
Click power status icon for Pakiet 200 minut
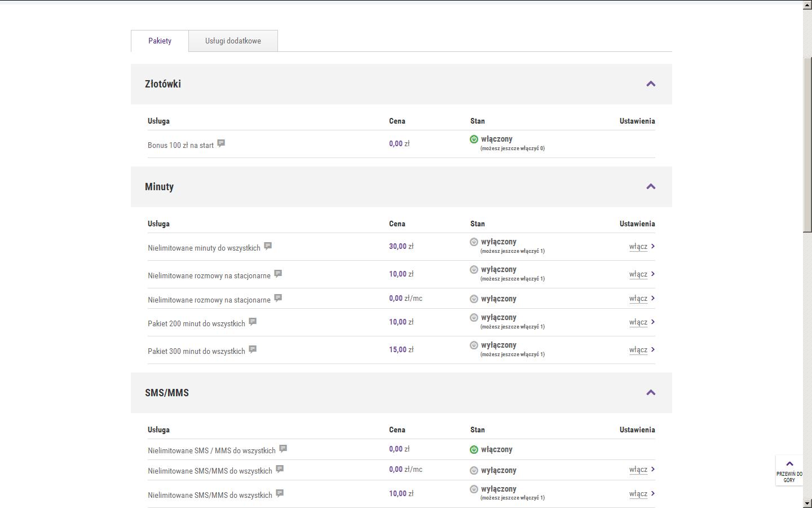coord(474,317)
